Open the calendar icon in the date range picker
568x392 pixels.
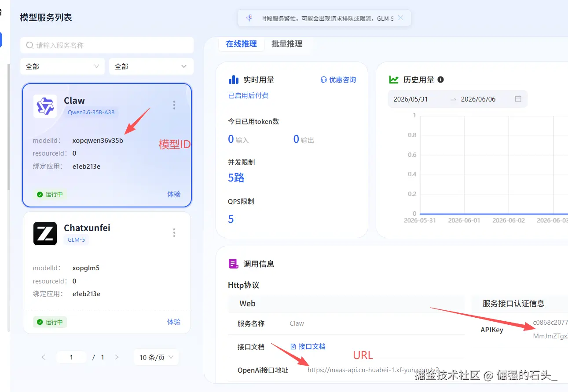tap(518, 99)
